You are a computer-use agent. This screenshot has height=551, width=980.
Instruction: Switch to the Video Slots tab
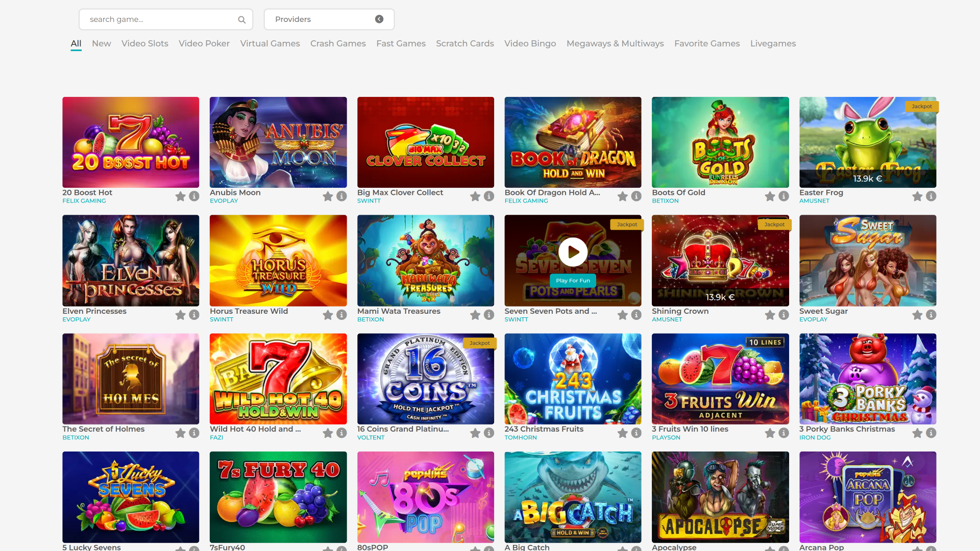[144, 44]
